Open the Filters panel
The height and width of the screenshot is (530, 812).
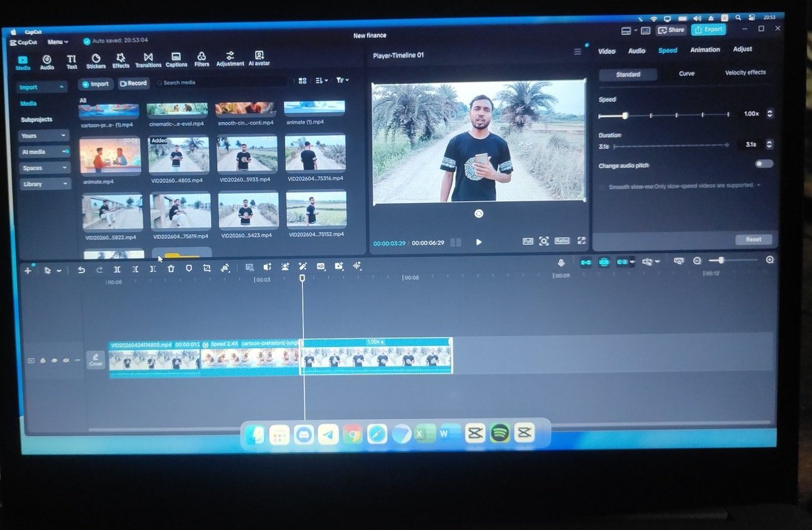coord(202,60)
